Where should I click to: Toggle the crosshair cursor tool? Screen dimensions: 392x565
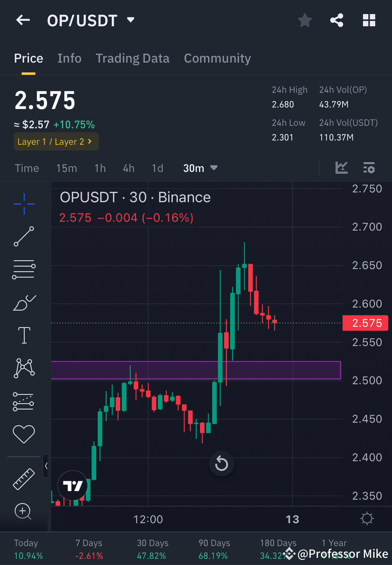[x=24, y=204]
